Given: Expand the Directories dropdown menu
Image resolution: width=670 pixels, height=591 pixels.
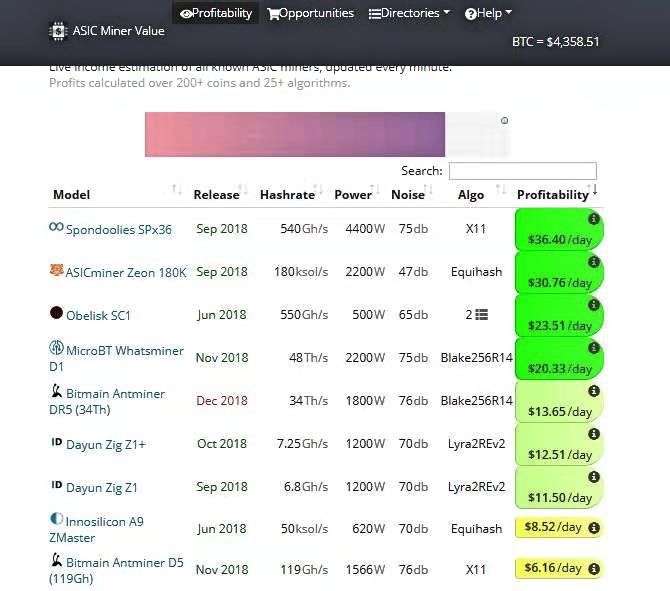Looking at the screenshot, I should (409, 14).
